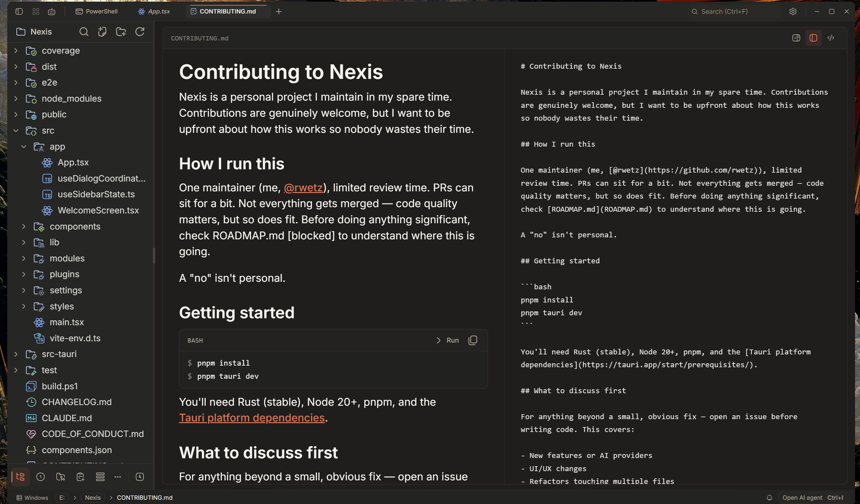
Task: Click the Windows drive selector in the status bar
Action: pyautogui.click(x=33, y=497)
